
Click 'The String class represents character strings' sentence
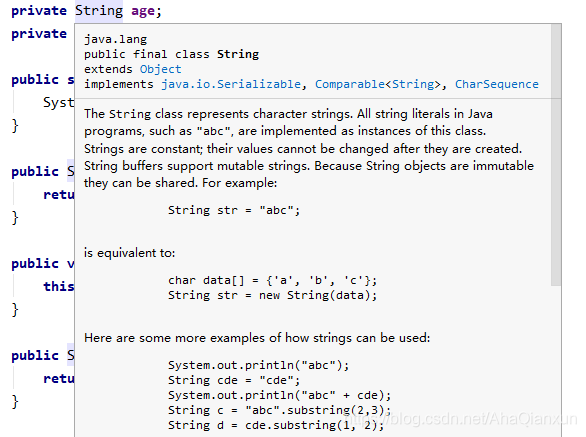coord(218,114)
